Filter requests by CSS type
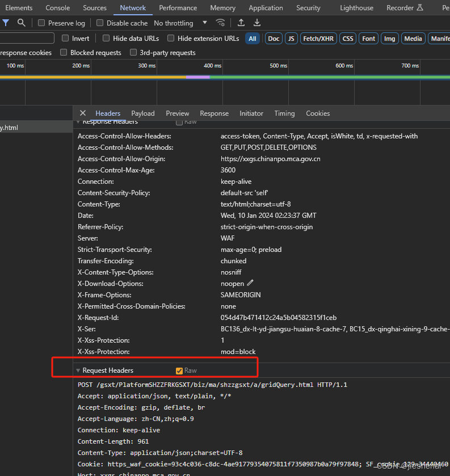The image size is (450, 476). pos(348,39)
